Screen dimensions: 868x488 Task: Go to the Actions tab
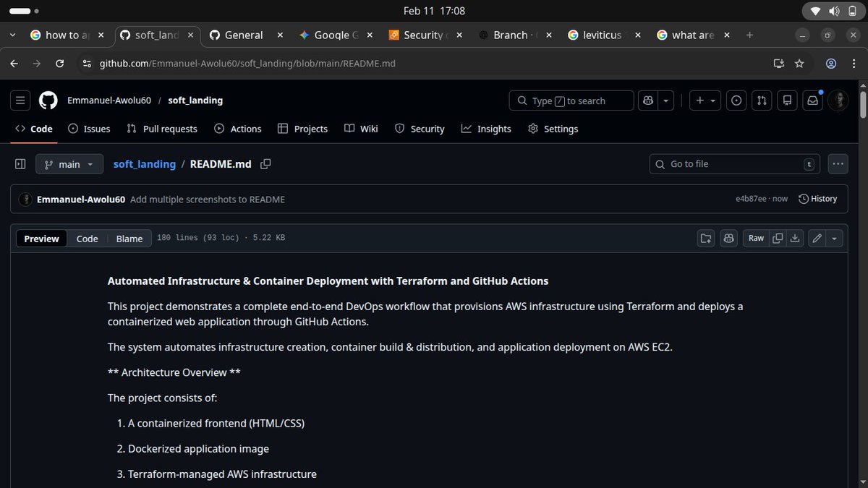(238, 129)
